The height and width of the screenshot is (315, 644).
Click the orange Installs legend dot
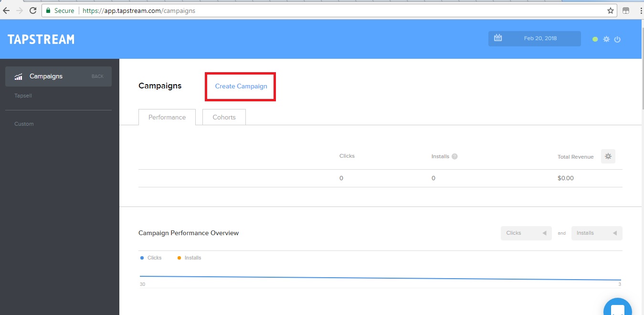coord(179,258)
